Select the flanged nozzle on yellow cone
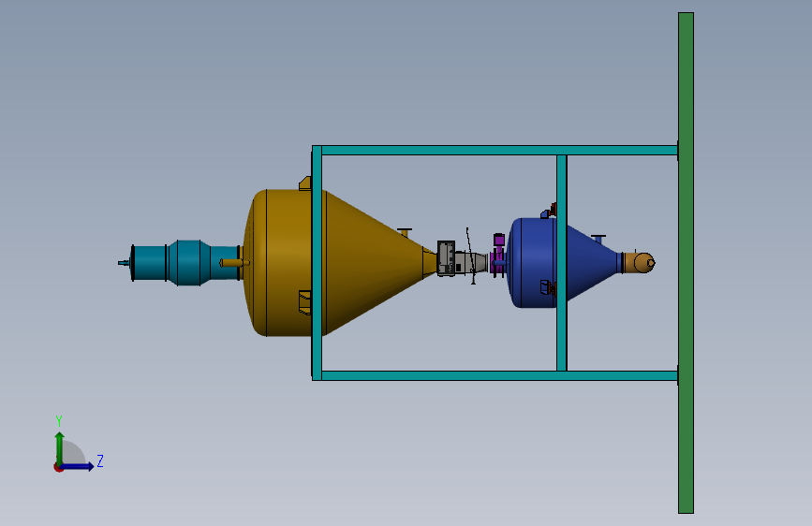812x526 pixels. 405,232
